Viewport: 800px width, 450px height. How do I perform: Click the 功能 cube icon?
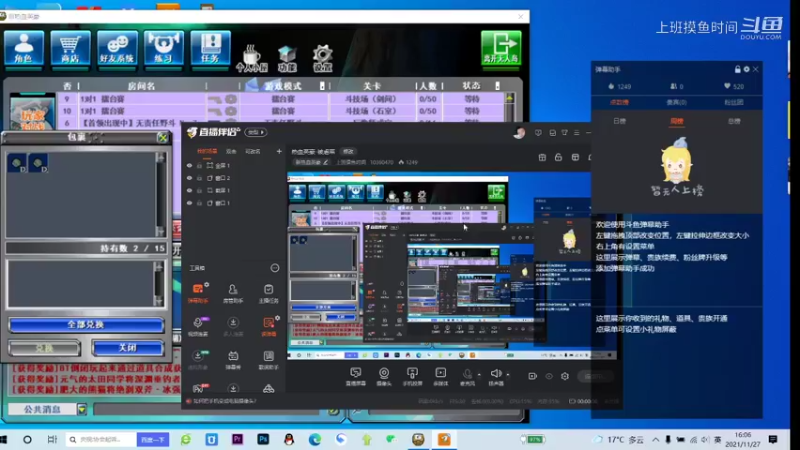(287, 58)
